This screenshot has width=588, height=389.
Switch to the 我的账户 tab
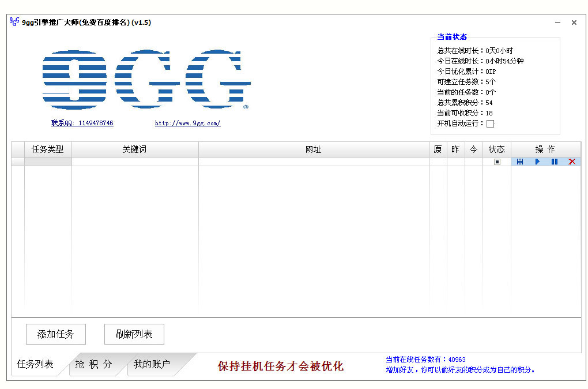pyautogui.click(x=152, y=364)
